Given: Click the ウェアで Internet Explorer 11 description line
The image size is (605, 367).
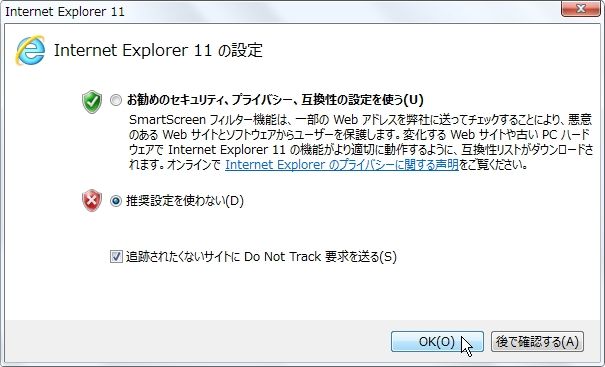Looking at the screenshot, I should [361, 150].
